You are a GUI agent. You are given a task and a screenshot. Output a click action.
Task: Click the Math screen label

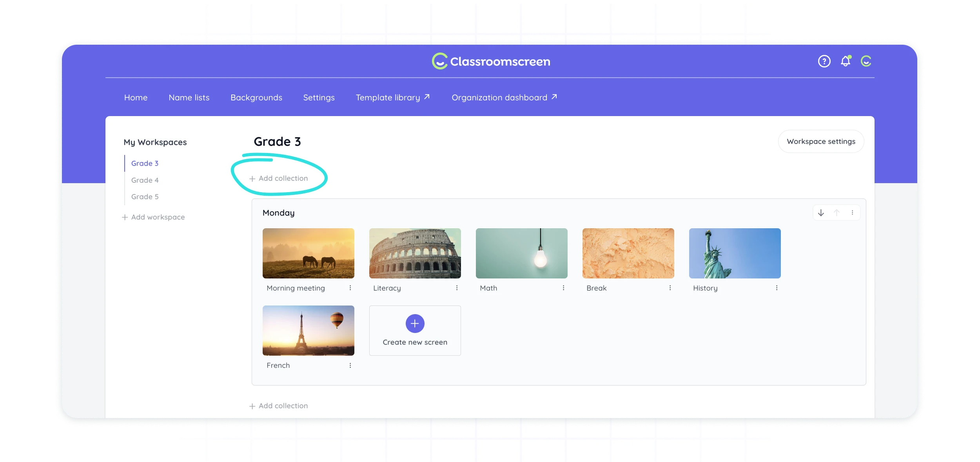[x=488, y=288]
